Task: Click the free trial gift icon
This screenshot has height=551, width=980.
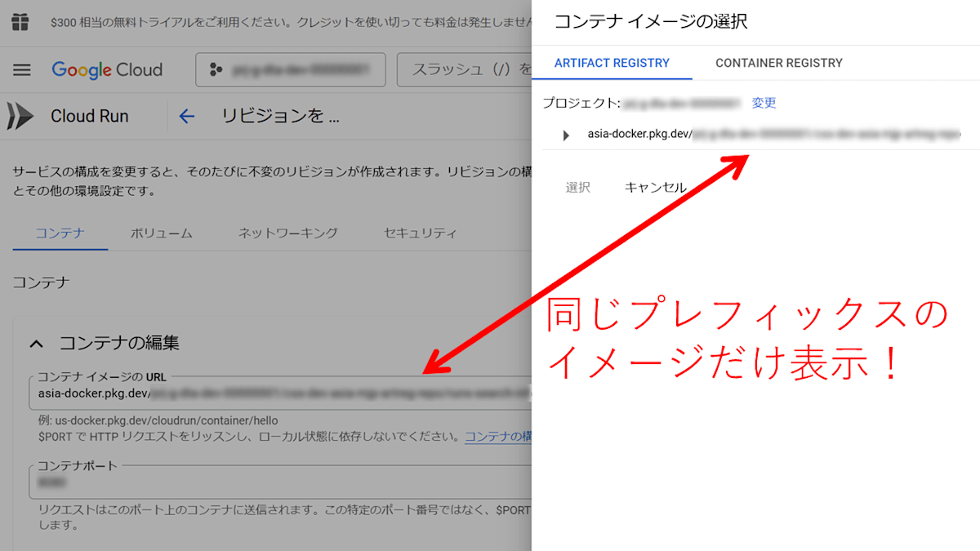Action: 20,22
